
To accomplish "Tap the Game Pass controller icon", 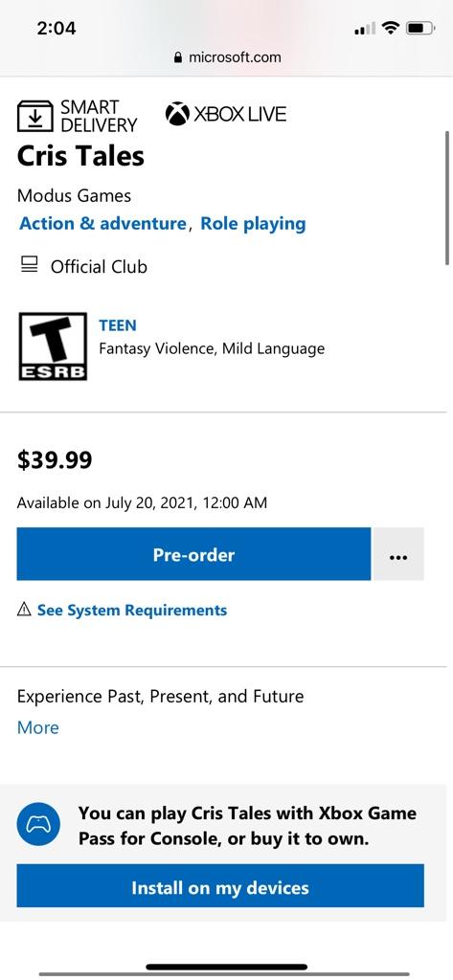I will pos(39,824).
